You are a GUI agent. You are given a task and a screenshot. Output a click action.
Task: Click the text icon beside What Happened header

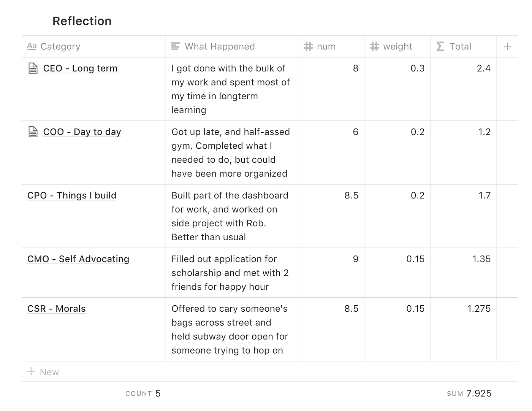[175, 46]
